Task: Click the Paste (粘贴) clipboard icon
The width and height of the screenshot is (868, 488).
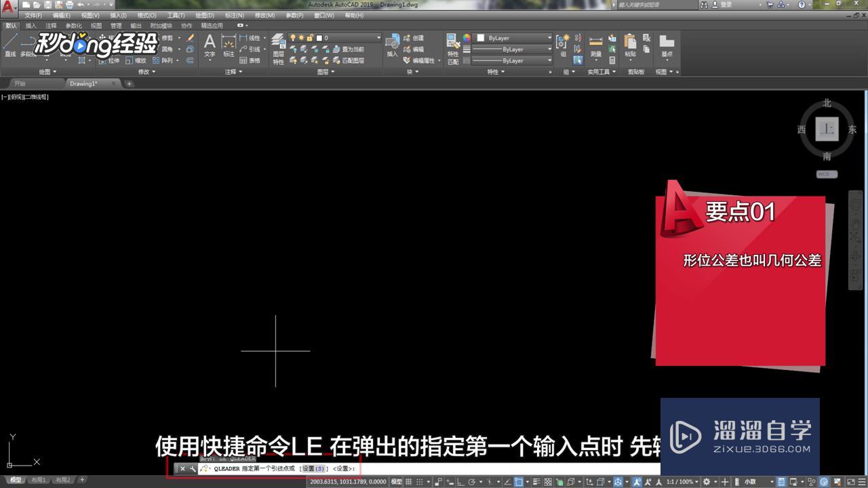Action: tap(631, 45)
